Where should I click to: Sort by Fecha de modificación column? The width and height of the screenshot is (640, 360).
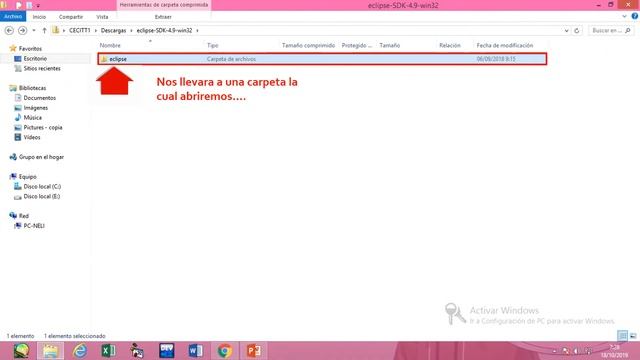(505, 45)
